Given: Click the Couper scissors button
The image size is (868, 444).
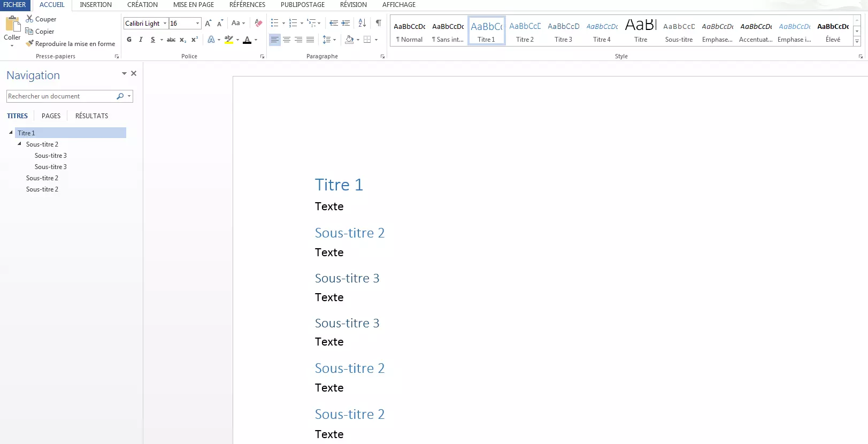Looking at the screenshot, I should 41,19.
